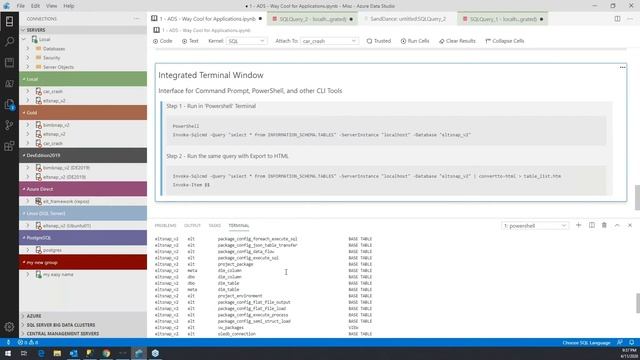Add a new Text cell
640x360 pixels.
[190, 41]
